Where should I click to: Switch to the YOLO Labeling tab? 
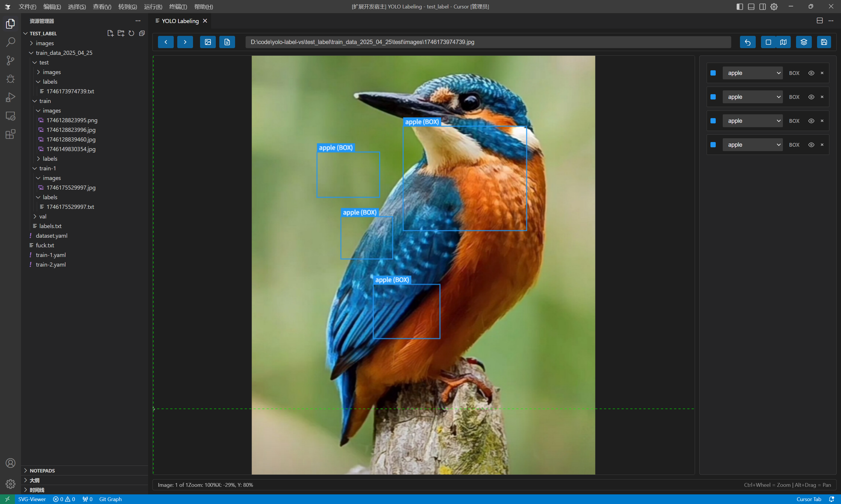[x=180, y=21]
